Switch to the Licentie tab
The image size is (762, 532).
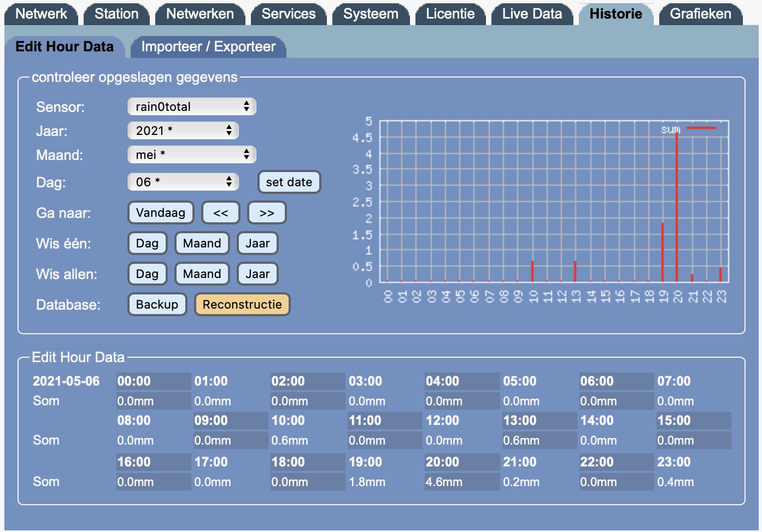coord(450,14)
